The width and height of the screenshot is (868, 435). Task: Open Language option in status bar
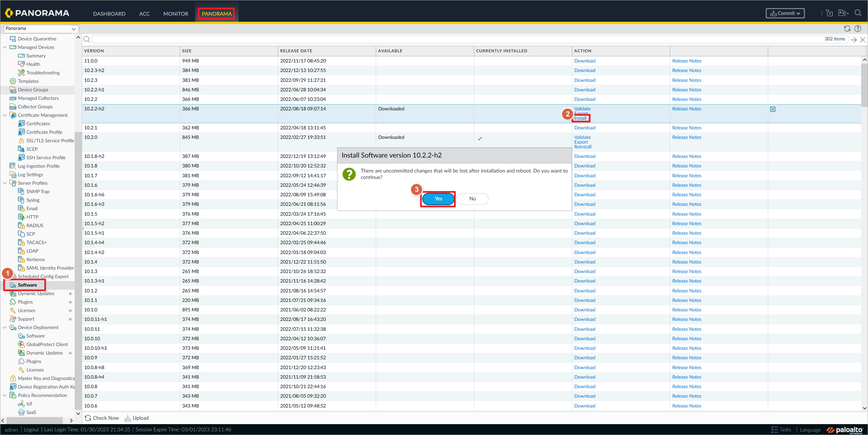[810, 430]
